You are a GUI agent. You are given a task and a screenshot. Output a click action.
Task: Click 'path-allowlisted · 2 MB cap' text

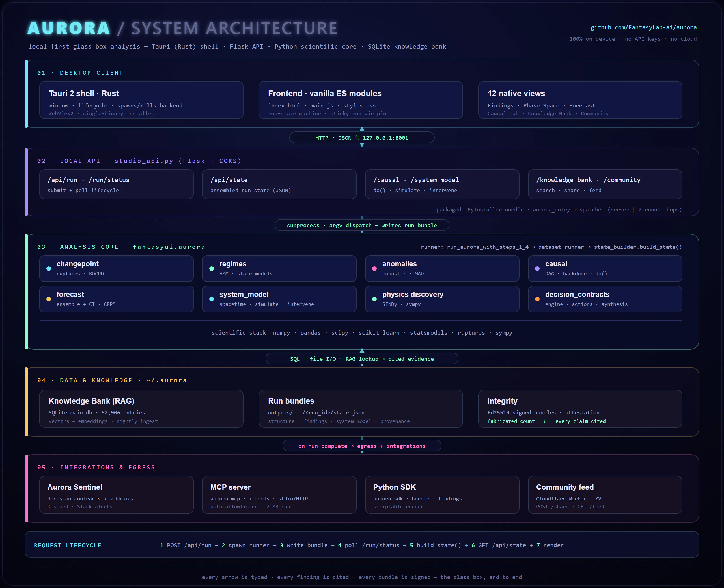[x=250, y=507]
